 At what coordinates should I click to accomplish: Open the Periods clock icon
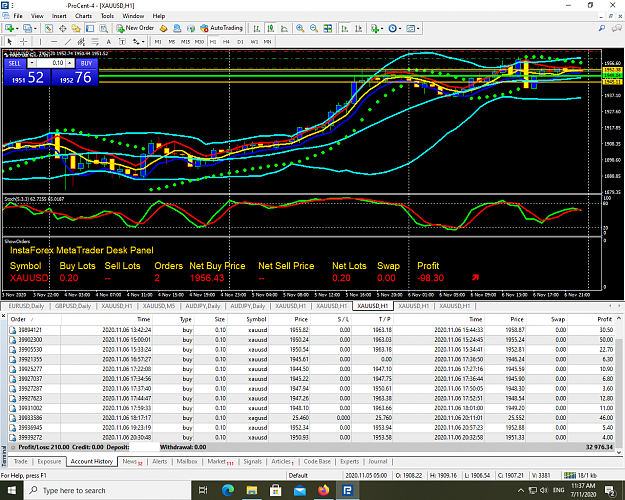tap(393, 28)
